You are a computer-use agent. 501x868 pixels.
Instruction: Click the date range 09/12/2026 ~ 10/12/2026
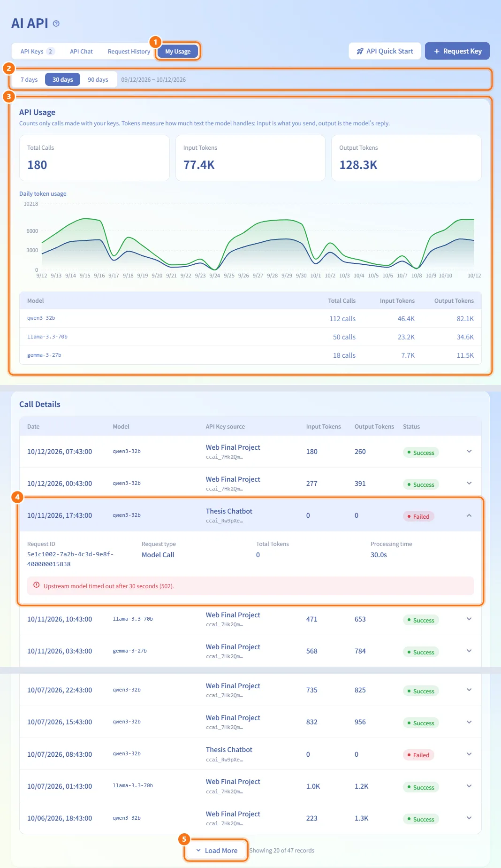(x=153, y=80)
